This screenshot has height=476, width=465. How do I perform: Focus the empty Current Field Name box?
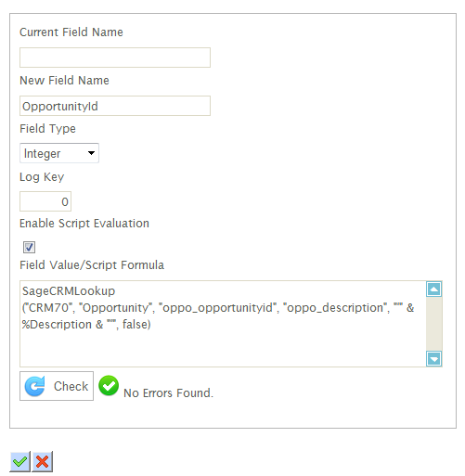(x=115, y=58)
